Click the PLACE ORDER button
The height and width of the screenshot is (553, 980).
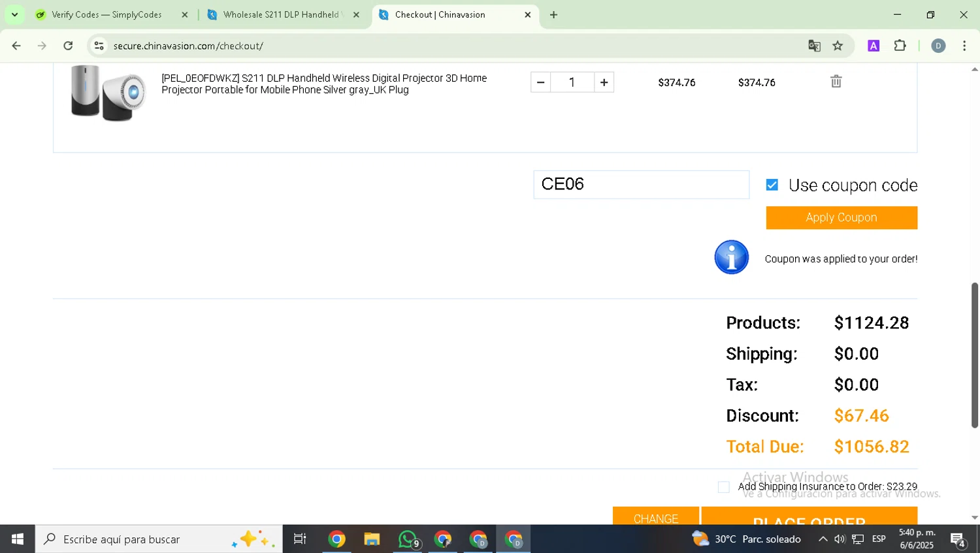click(809, 516)
